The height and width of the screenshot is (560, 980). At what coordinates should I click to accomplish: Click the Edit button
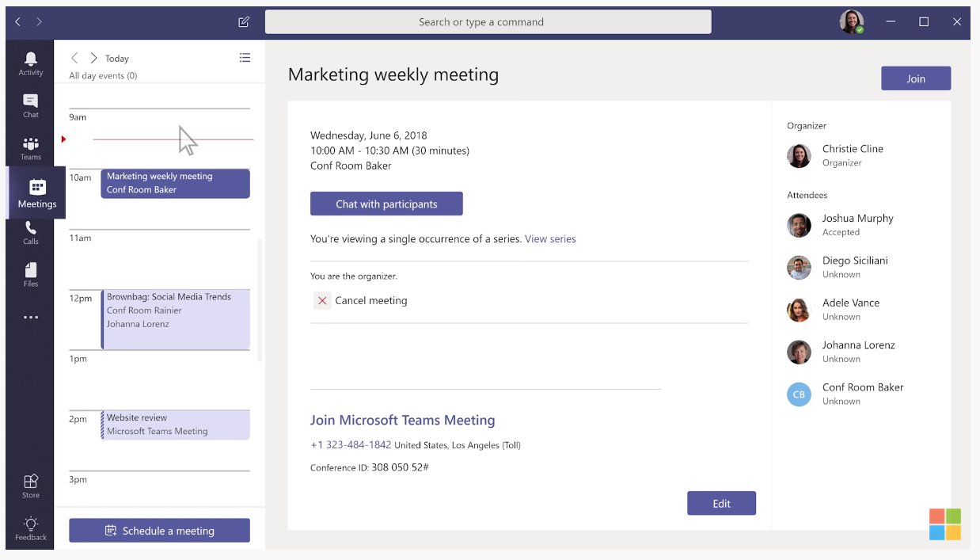(721, 503)
